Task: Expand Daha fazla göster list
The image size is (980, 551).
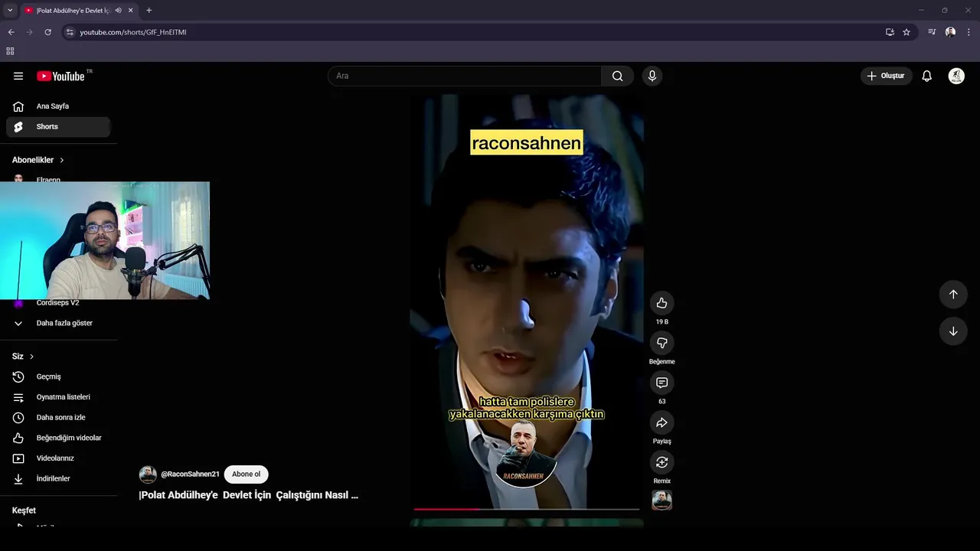Action: [x=58, y=323]
